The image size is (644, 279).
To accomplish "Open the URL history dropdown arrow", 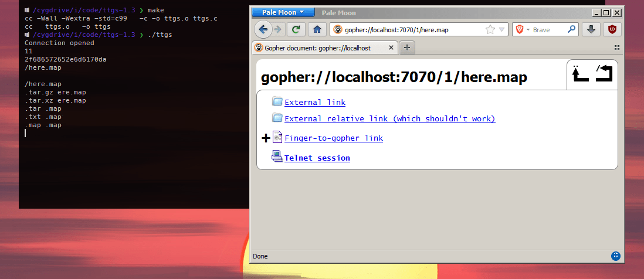I will [x=501, y=30].
